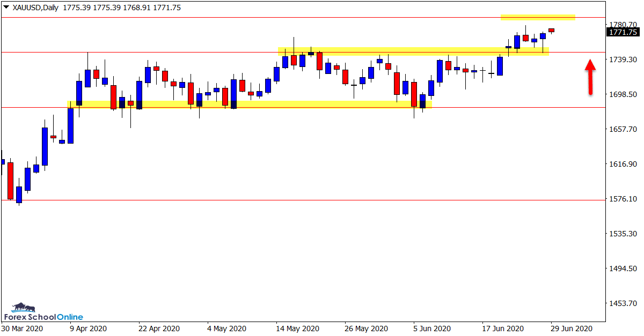Image resolution: width=644 pixels, height=336 pixels.
Task: Click the 14 May 2020 date label
Action: [297, 328]
